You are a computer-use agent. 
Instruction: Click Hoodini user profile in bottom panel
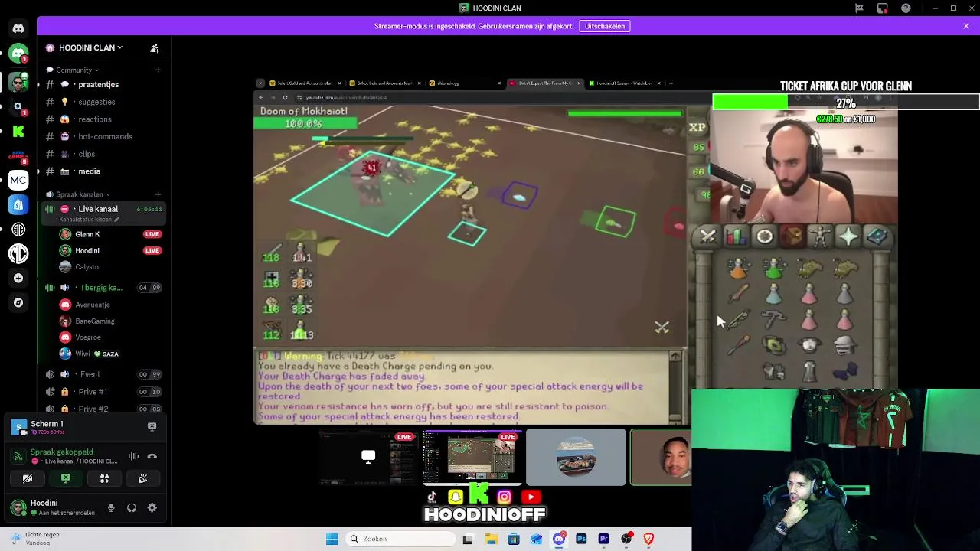point(54,507)
